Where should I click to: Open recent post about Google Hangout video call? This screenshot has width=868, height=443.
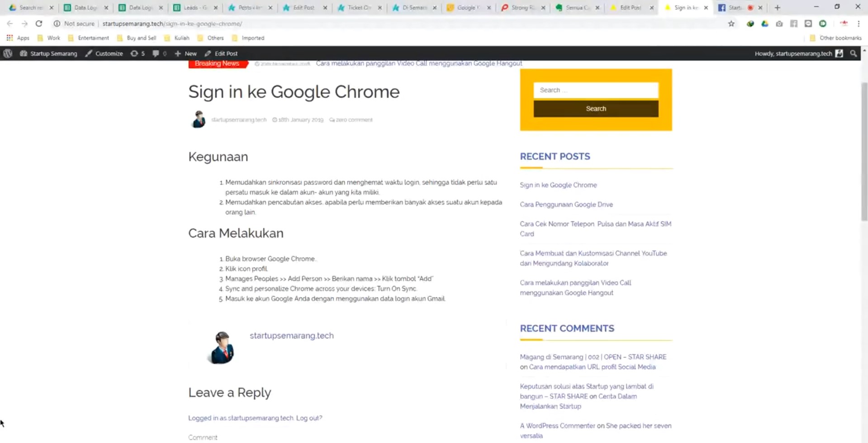pos(575,288)
